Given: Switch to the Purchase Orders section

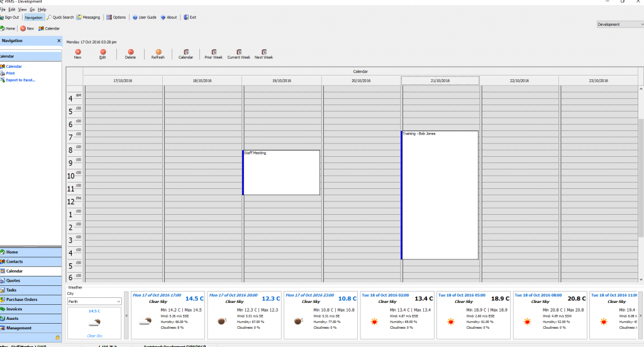Looking at the screenshot, I should (x=22, y=299).
